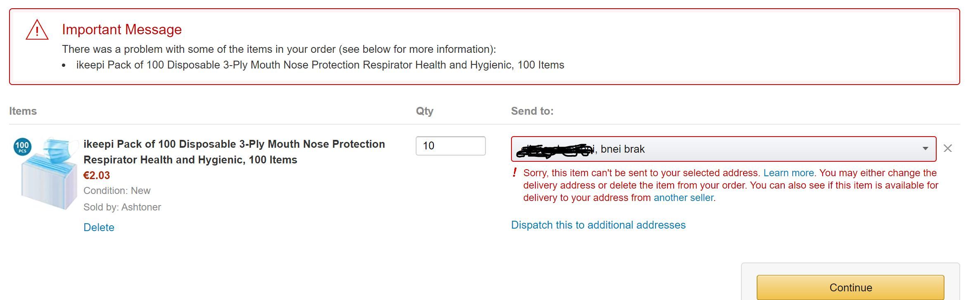Click the €2.03 price text
Screen dimensions: 980x300
coord(97,175)
